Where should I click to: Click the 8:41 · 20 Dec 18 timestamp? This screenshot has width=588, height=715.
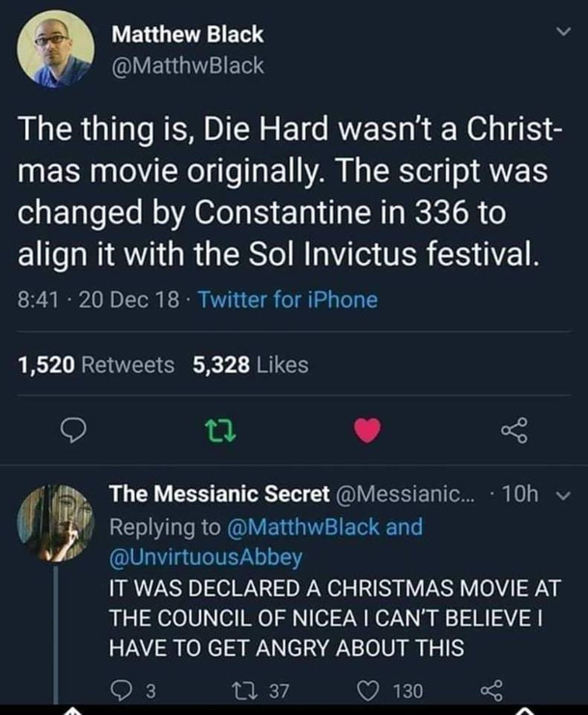pos(98,300)
